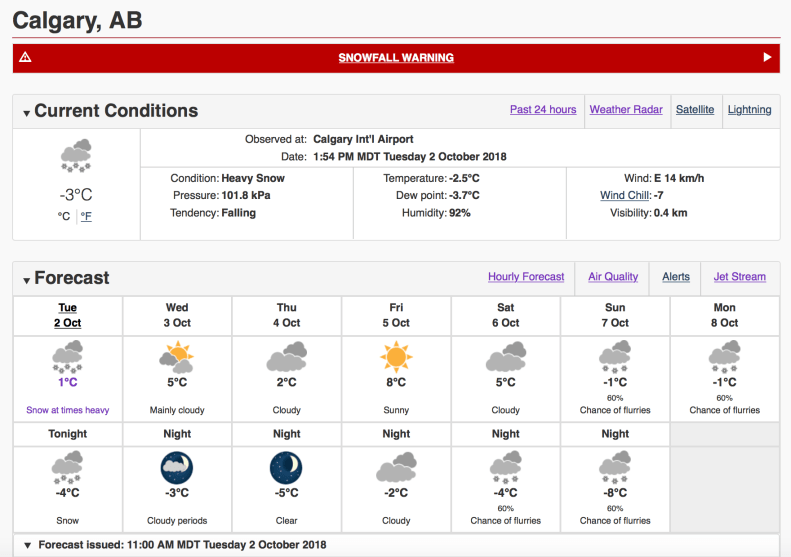This screenshot has height=557, width=791.
Task: Open the Hourly Forecast tab
Action: pyautogui.click(x=526, y=277)
